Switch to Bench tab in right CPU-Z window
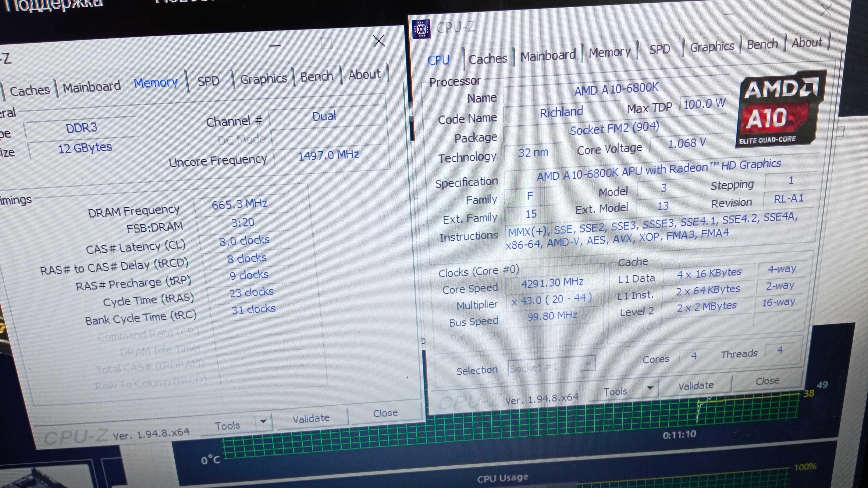 pyautogui.click(x=762, y=44)
